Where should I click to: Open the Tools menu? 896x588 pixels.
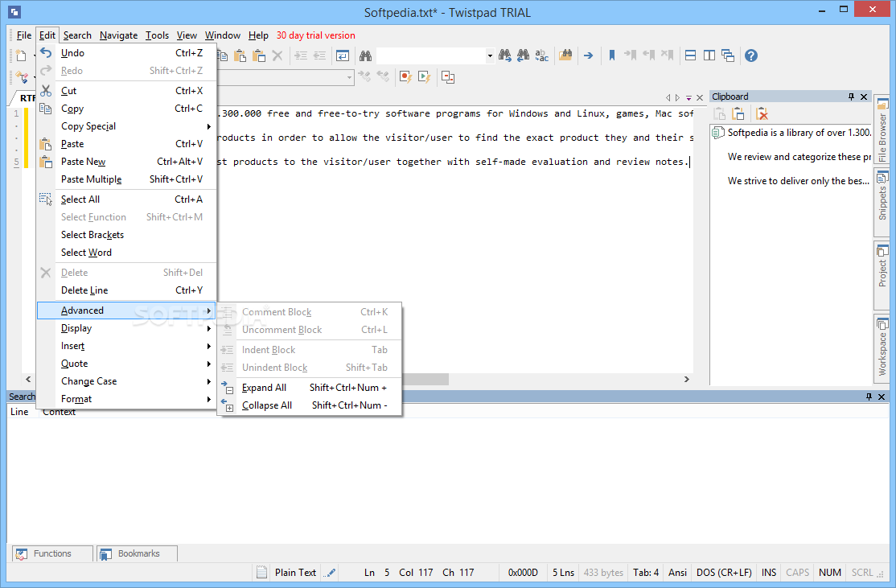pos(157,35)
